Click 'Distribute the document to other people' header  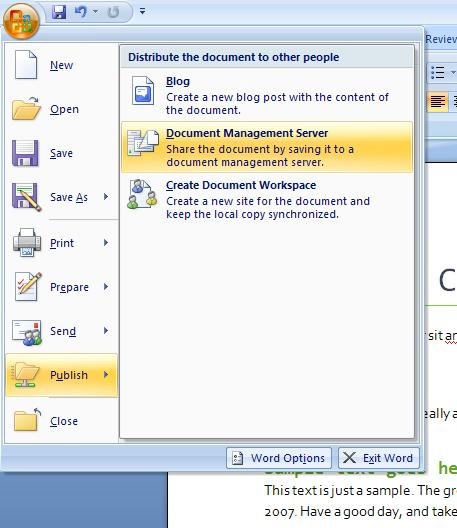(234, 57)
